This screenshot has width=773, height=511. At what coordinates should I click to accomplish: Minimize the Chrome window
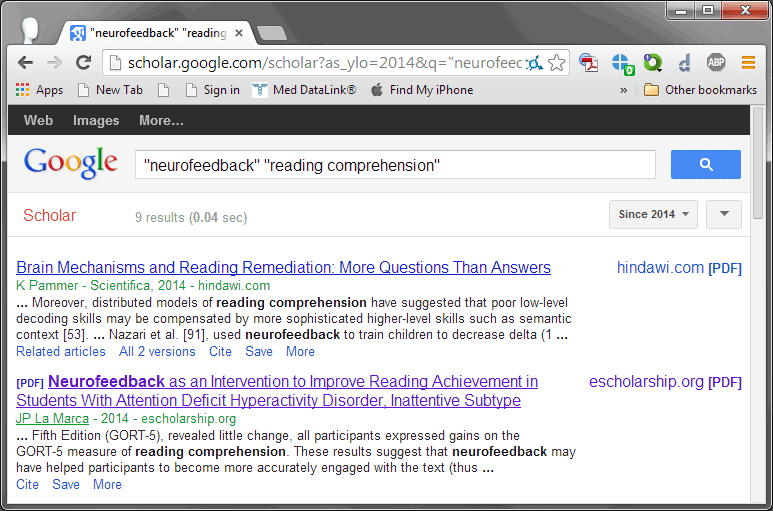(681, 10)
